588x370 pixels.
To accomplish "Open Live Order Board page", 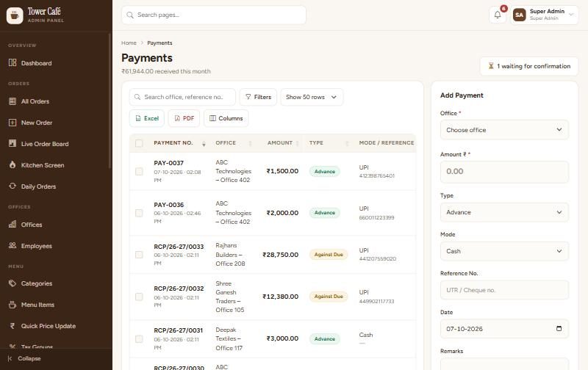I will click(x=45, y=144).
